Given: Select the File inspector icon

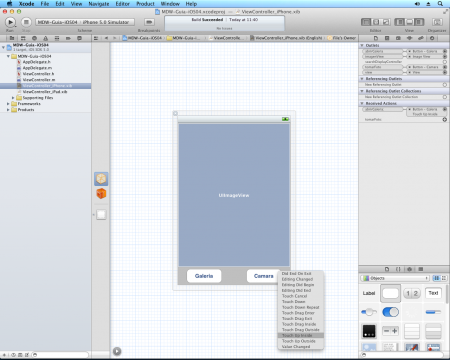Looking at the screenshot, I should pyautogui.click(x=376, y=38).
